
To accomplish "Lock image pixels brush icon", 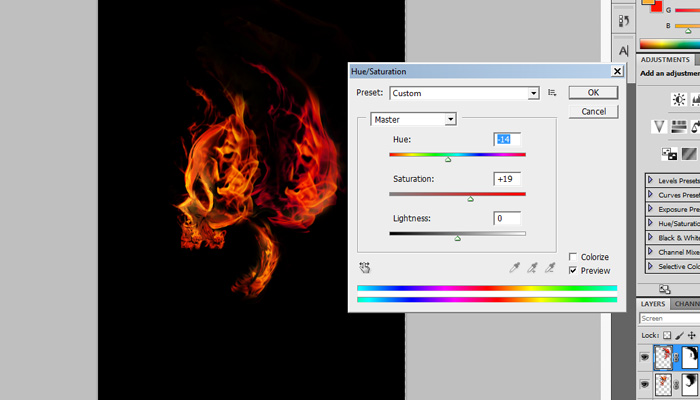I will pos(679,335).
